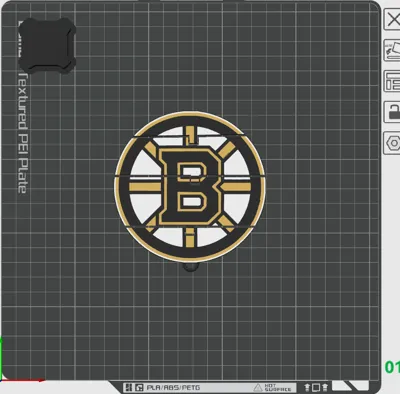400x394 pixels.
Task: Click the square icon on bed label strip
Action: pyautogui.click(x=316, y=388)
